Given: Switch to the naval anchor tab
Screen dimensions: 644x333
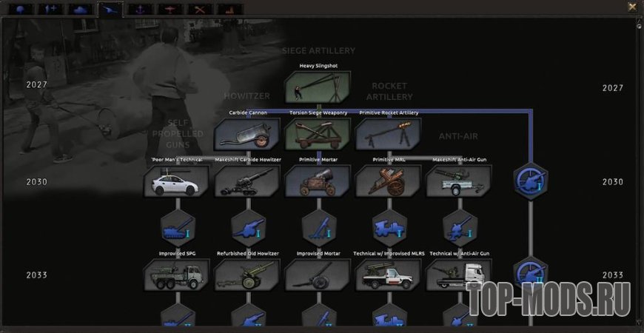Looking at the screenshot, I should [139, 10].
